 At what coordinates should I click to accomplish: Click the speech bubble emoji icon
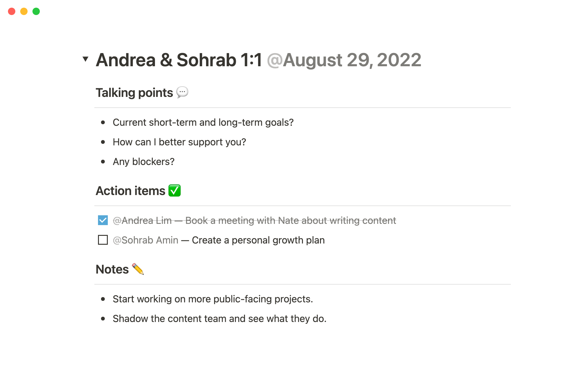(x=182, y=92)
